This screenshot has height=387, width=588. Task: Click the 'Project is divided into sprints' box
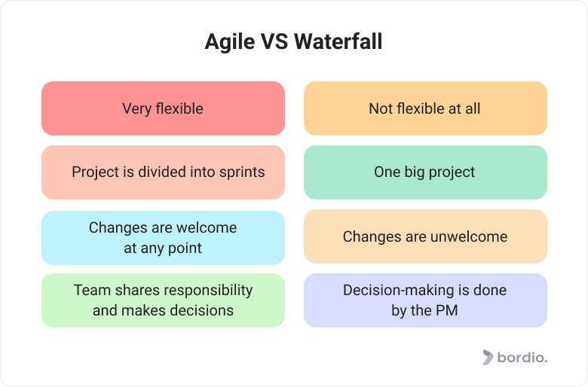(163, 172)
